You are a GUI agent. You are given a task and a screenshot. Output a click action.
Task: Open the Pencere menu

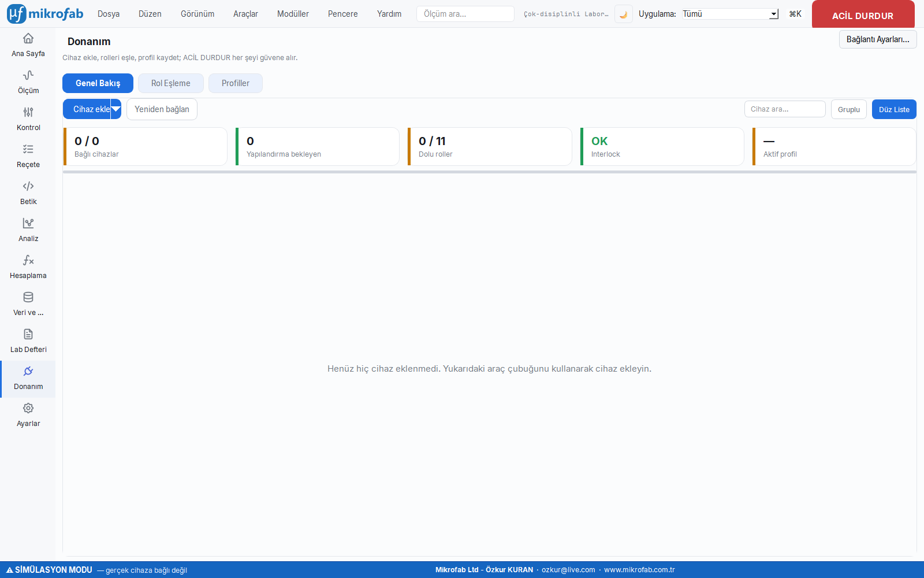click(x=343, y=14)
